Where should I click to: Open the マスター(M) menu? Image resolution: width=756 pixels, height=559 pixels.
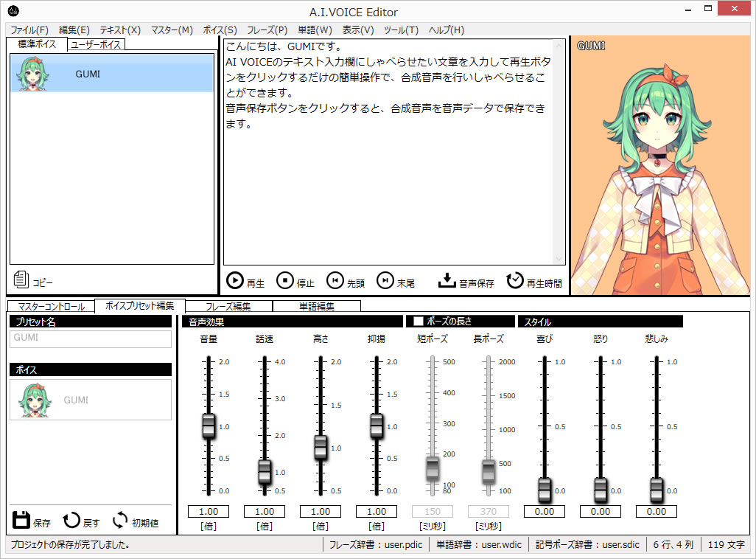(172, 30)
